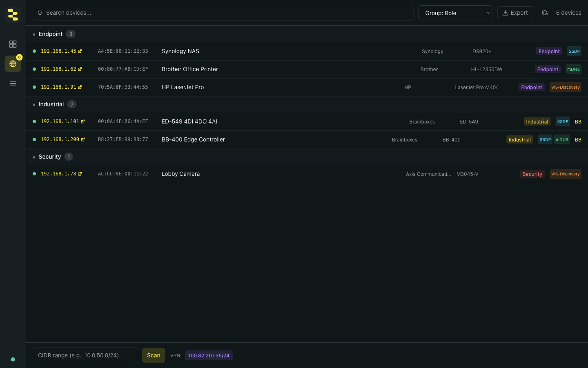Click the SSDP tag on ED-549 row
The height and width of the screenshot is (368, 588).
point(563,121)
